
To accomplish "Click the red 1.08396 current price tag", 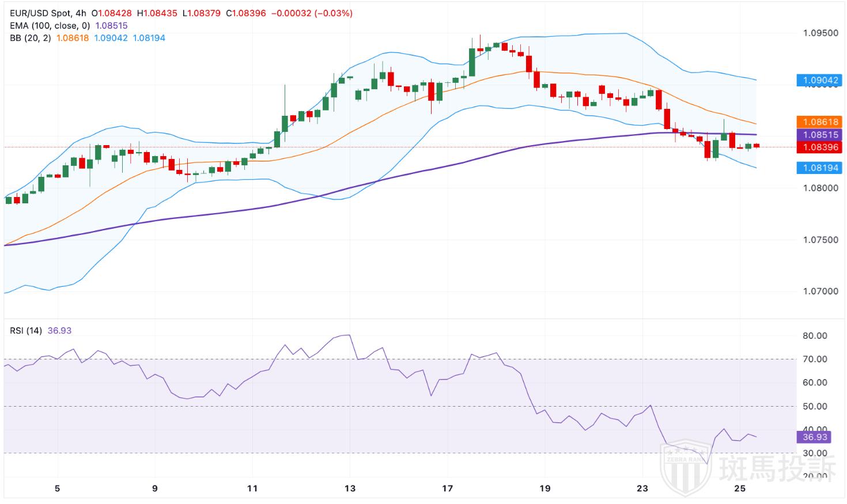I will (x=819, y=147).
